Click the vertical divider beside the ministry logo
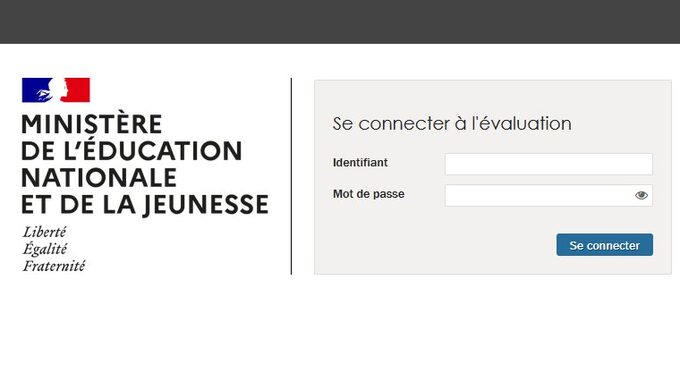 (291, 176)
